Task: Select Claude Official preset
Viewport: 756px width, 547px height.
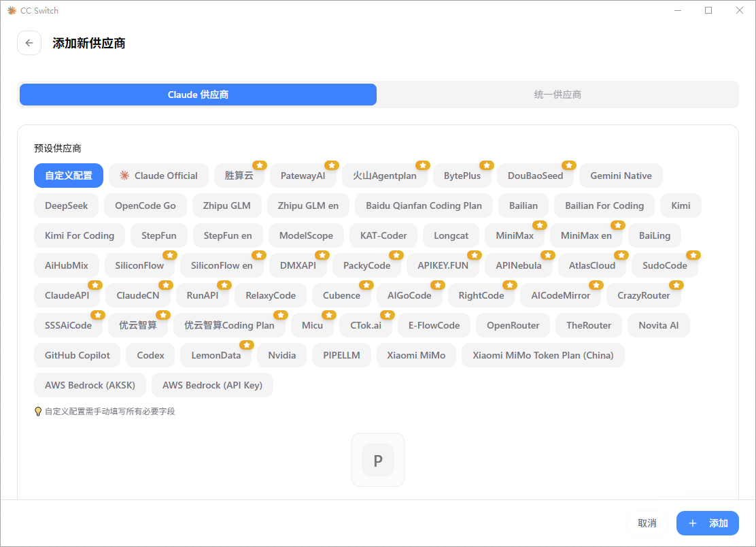Action: [x=158, y=176]
